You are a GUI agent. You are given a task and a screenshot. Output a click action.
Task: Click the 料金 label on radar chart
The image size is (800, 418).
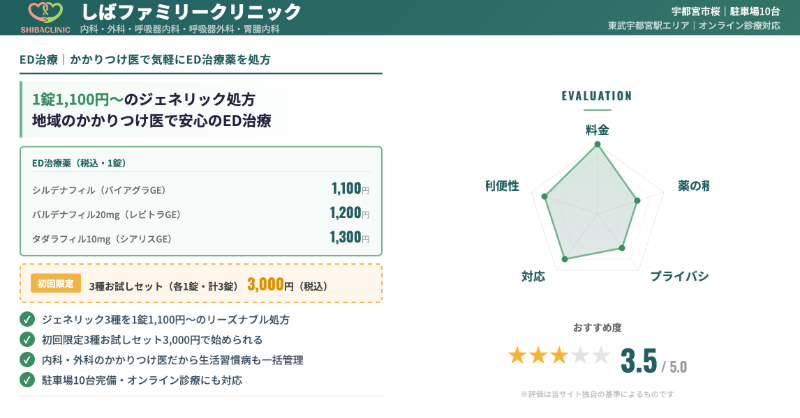pos(597,130)
